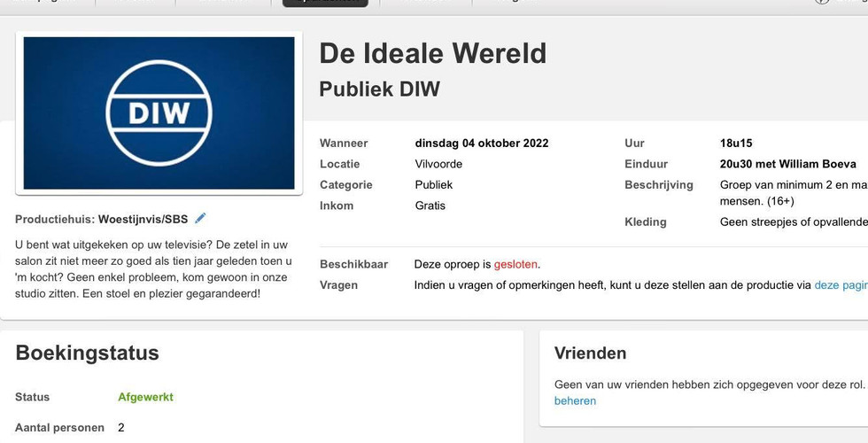Image resolution: width=868 pixels, height=443 pixels.
Task: Click the Inkom value 'Gratis'
Action: point(430,206)
